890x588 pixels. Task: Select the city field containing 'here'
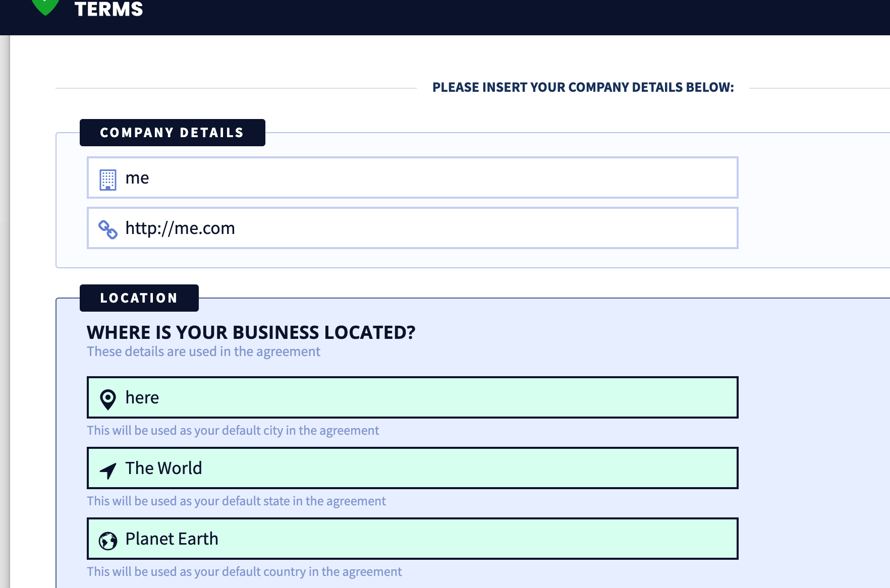pos(412,397)
